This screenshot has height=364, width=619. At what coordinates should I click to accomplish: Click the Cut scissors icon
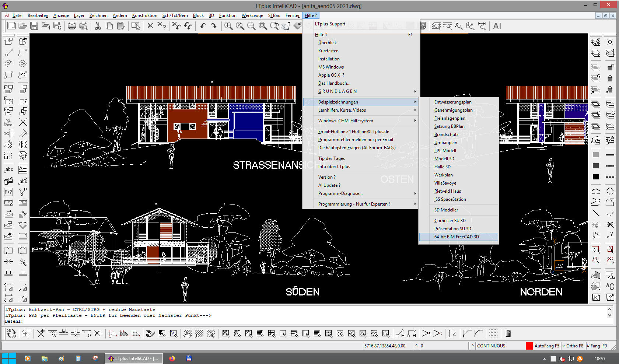98,26
